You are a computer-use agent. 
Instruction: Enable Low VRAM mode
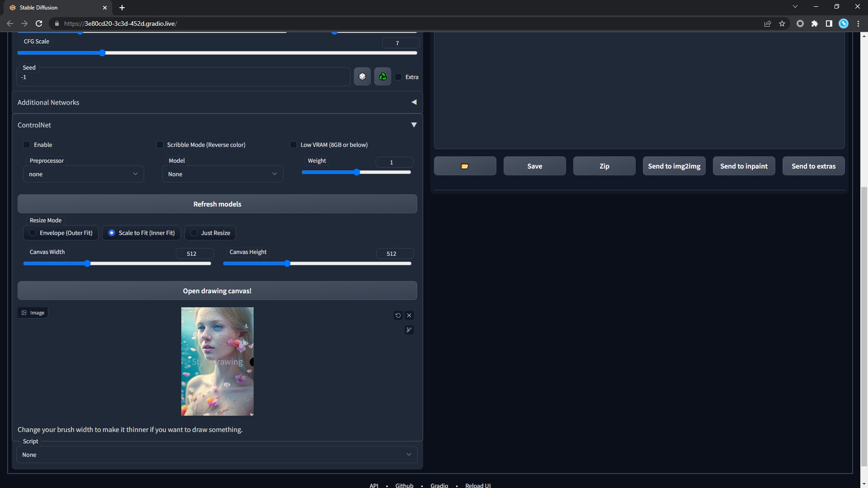(x=293, y=145)
